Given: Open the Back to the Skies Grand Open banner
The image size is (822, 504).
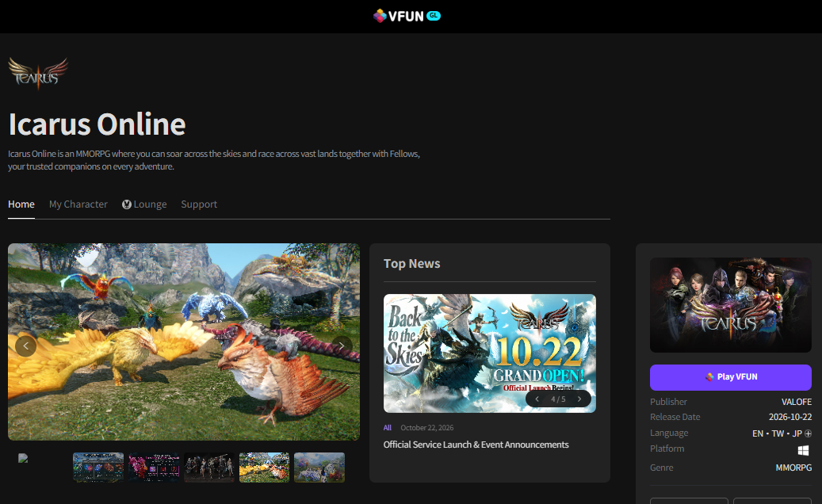Looking at the screenshot, I should 490,353.
